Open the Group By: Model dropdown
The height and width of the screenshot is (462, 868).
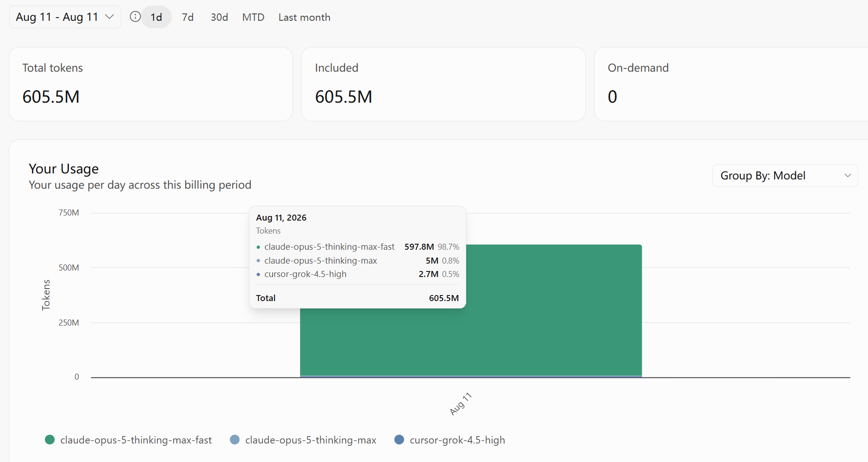[x=785, y=176]
